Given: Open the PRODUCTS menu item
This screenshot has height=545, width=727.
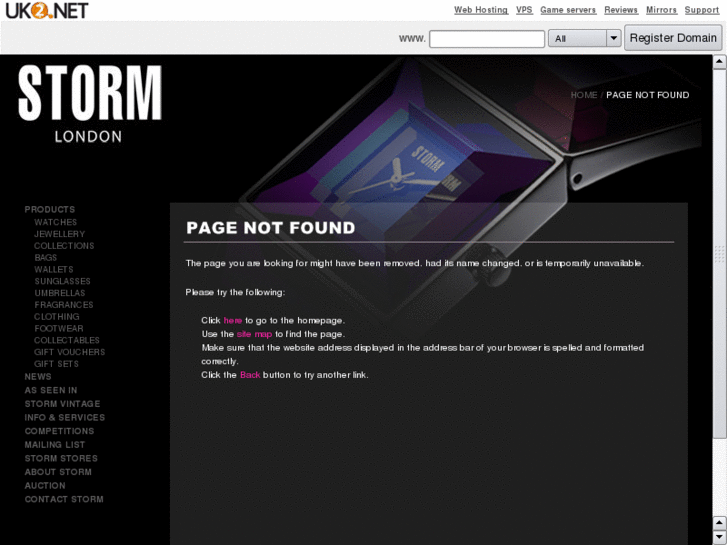Looking at the screenshot, I should tap(50, 210).
